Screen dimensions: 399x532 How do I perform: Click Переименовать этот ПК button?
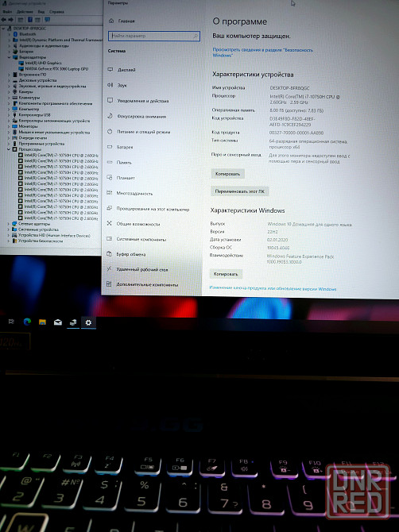(239, 191)
